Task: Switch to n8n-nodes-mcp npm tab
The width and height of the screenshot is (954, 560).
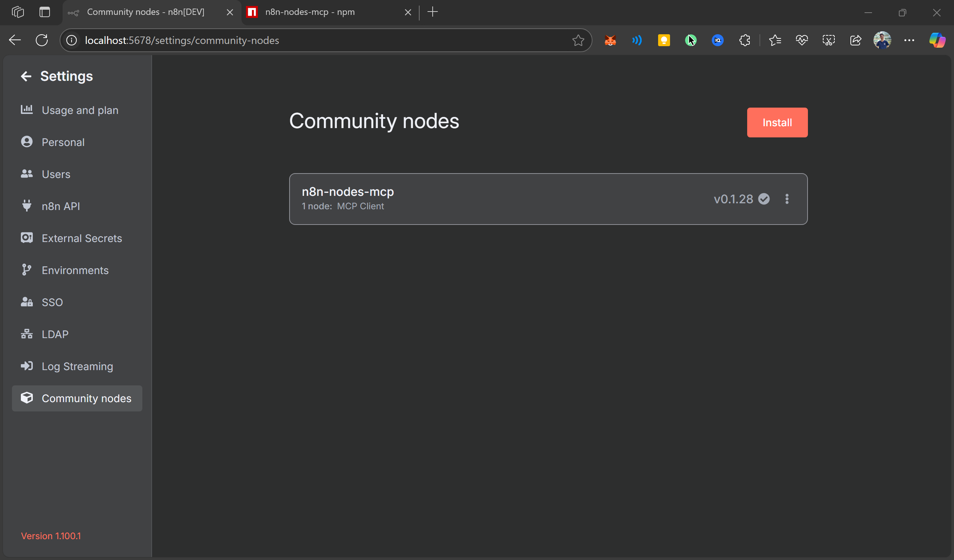Action: [x=329, y=12]
